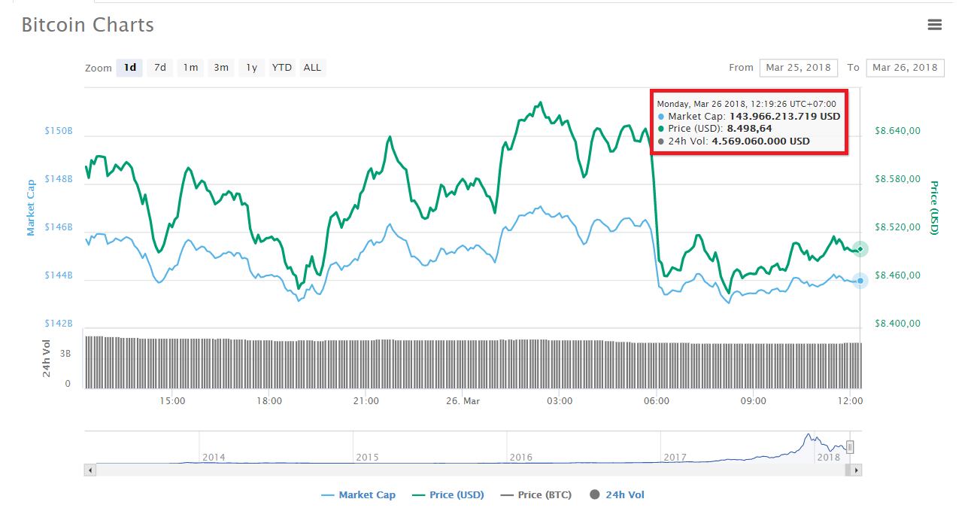Show ALL historical data
Screen dimensions: 980x508
tap(312, 68)
